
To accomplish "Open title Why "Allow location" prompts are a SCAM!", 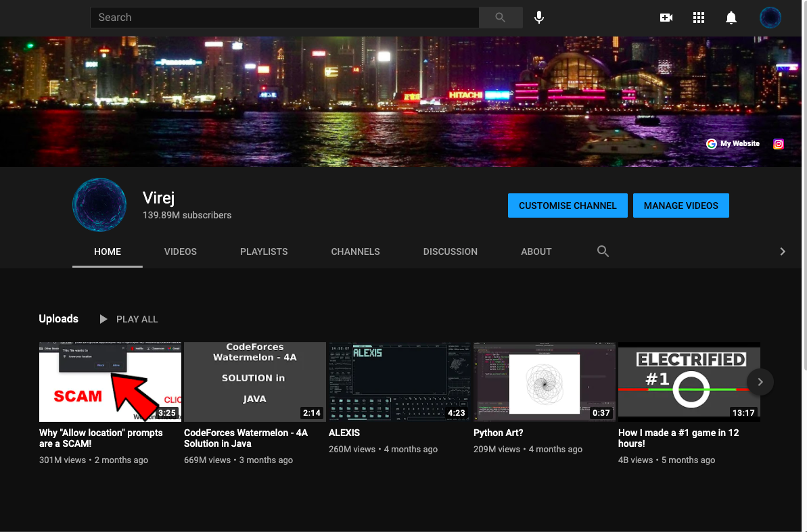I will click(x=101, y=438).
